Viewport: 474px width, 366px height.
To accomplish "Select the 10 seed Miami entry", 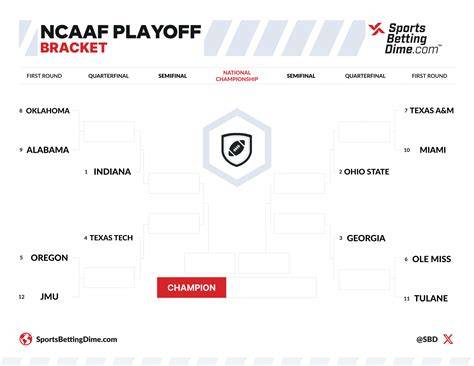I will coord(425,150).
